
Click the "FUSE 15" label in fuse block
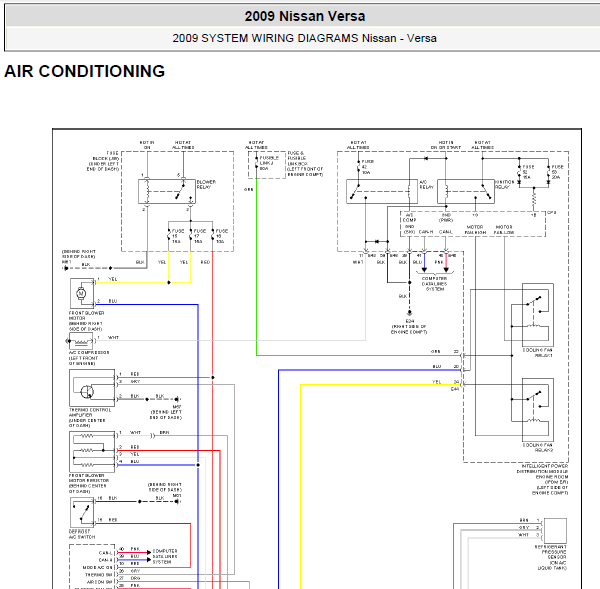pyautogui.click(x=178, y=236)
